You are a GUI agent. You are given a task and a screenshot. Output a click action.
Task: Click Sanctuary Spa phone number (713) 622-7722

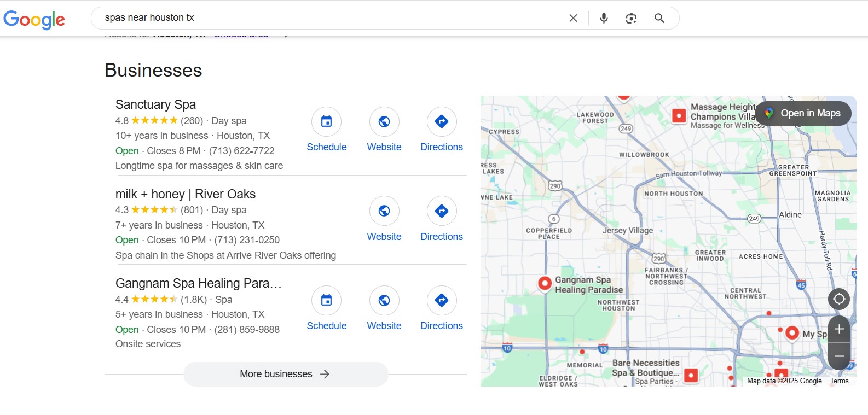pos(242,151)
